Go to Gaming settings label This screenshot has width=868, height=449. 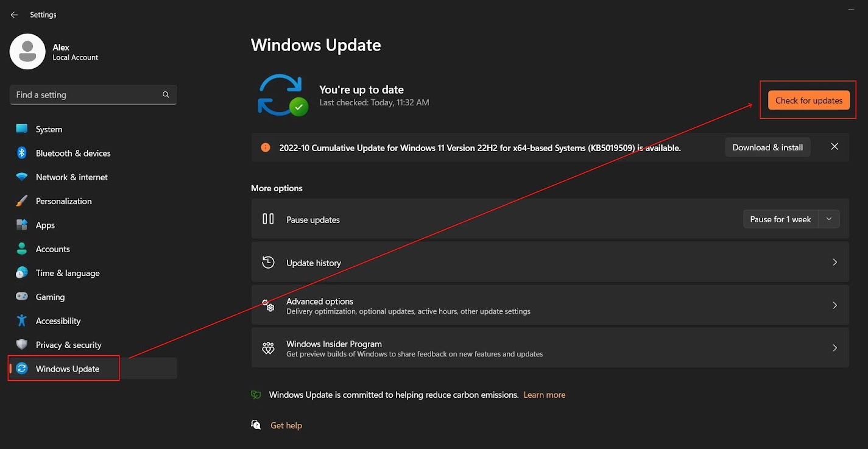click(50, 297)
